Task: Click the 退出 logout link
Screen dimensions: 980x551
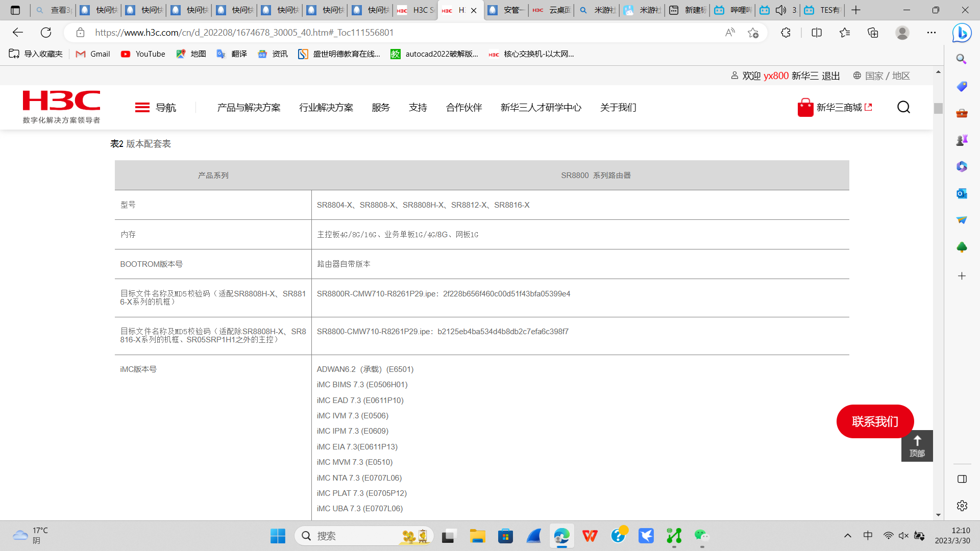Action: [830, 76]
